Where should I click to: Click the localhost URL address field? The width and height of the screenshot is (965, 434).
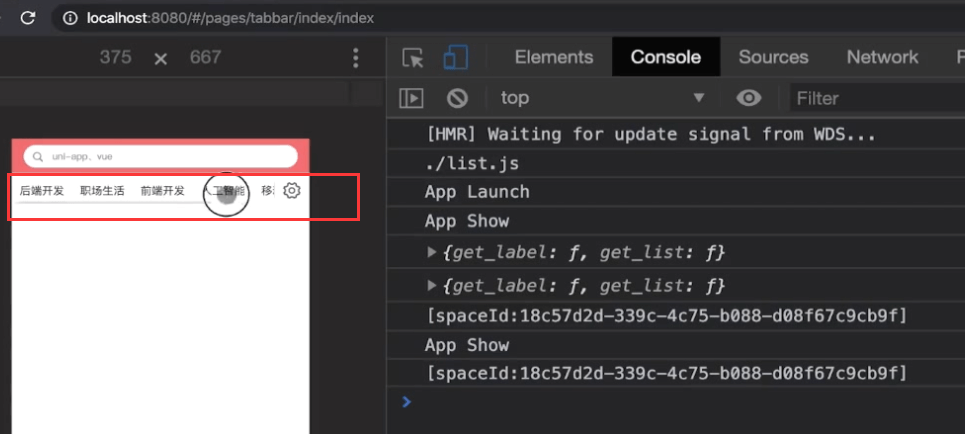230,18
